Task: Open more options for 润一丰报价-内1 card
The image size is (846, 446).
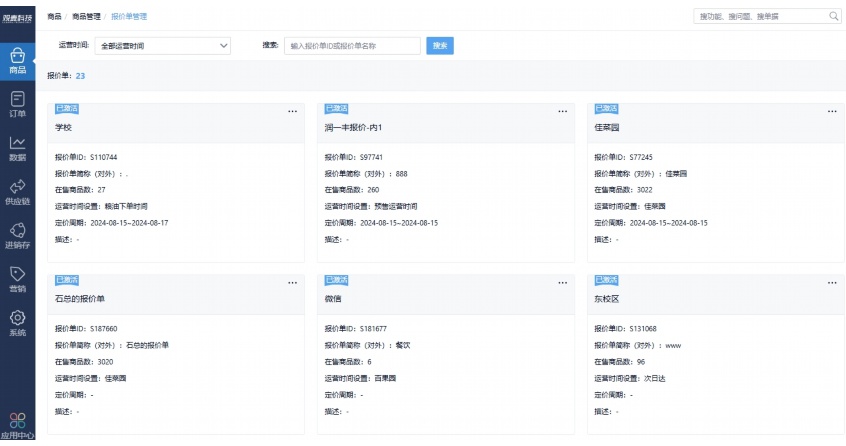Action: pyautogui.click(x=563, y=112)
